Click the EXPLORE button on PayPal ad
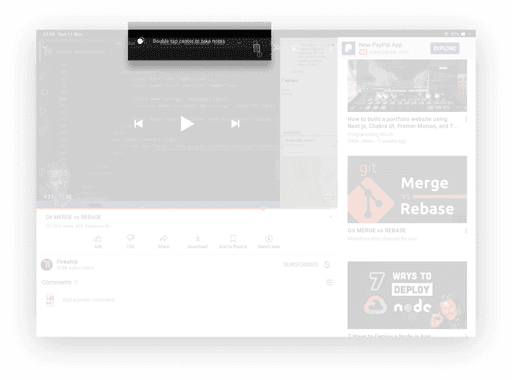This screenshot has width=512, height=380. 445,48
